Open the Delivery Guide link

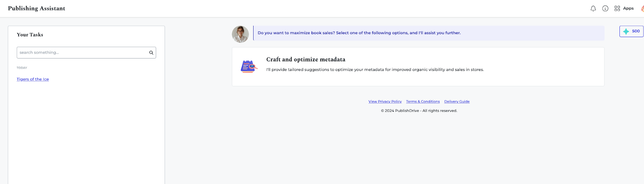pyautogui.click(x=457, y=102)
